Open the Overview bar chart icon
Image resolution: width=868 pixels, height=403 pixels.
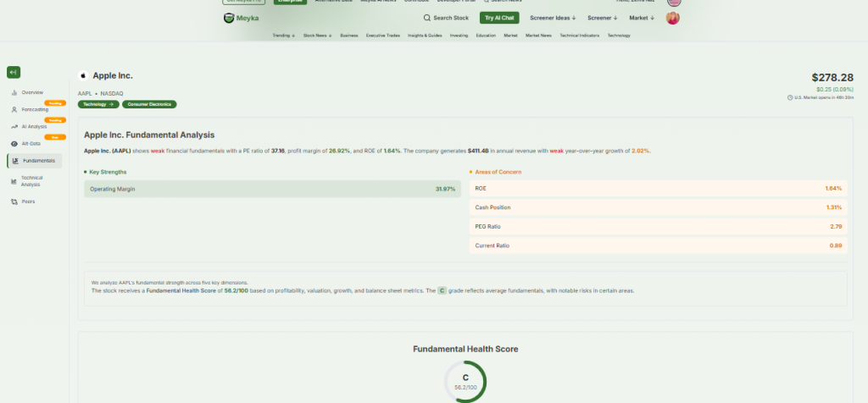point(14,93)
